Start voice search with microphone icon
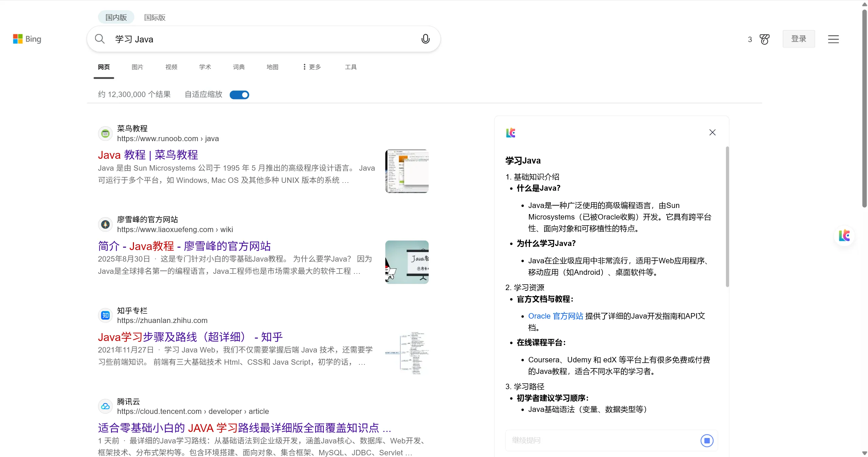Viewport: 868px width, 457px height. 425,39
